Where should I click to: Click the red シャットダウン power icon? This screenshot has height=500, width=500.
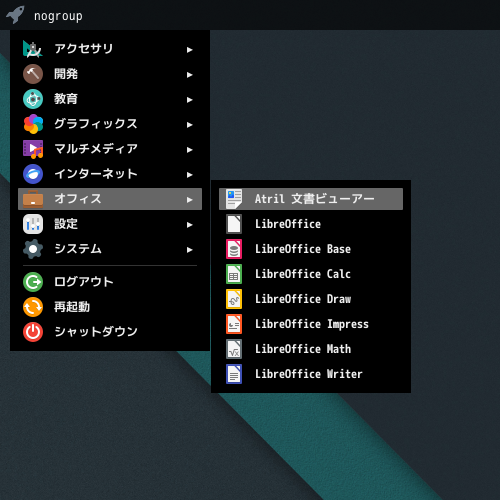coord(33,332)
